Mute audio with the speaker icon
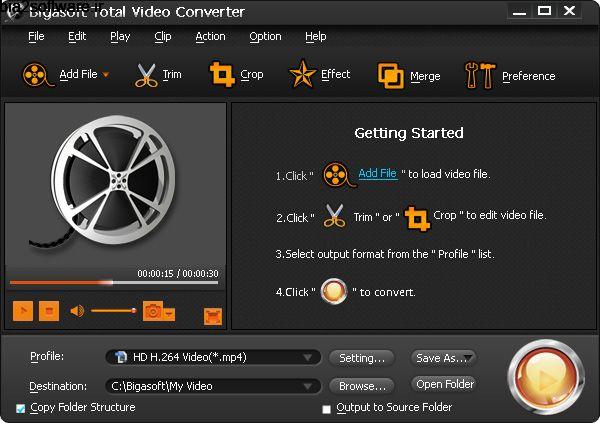Image resolution: width=600 pixels, height=423 pixels. tap(77, 311)
